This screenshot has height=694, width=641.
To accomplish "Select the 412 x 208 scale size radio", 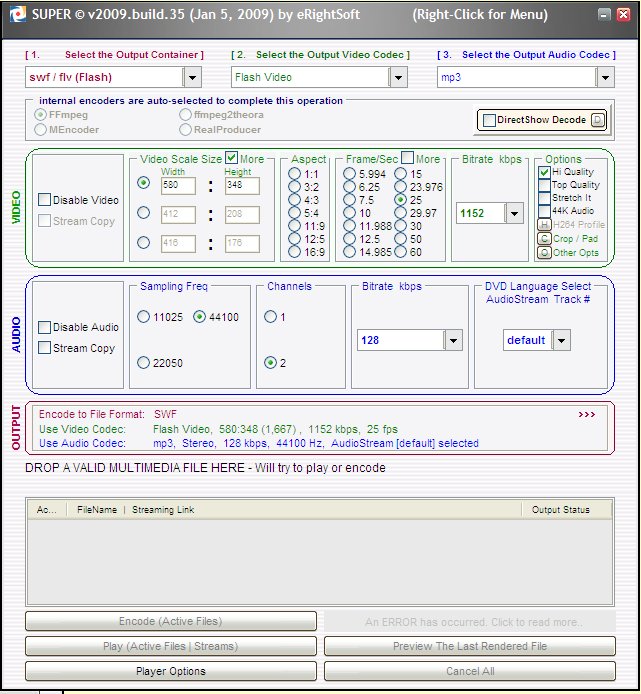I will tap(143, 212).
